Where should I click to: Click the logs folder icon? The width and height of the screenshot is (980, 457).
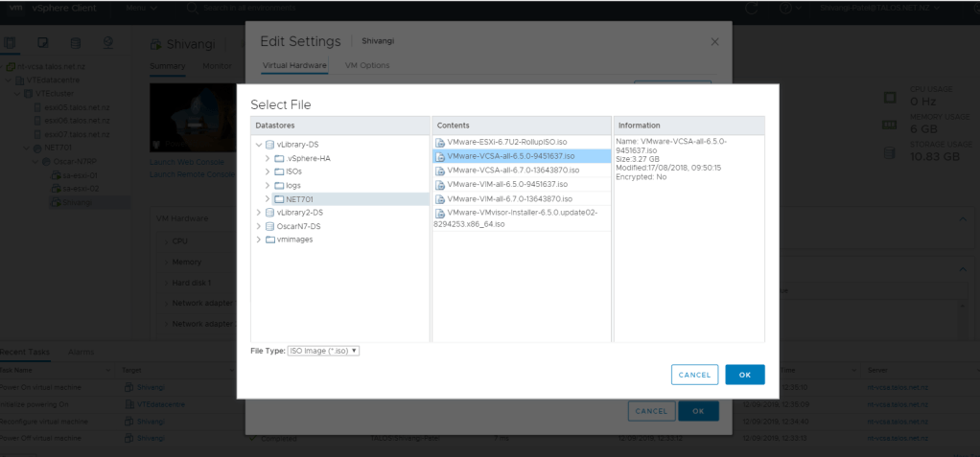279,185
